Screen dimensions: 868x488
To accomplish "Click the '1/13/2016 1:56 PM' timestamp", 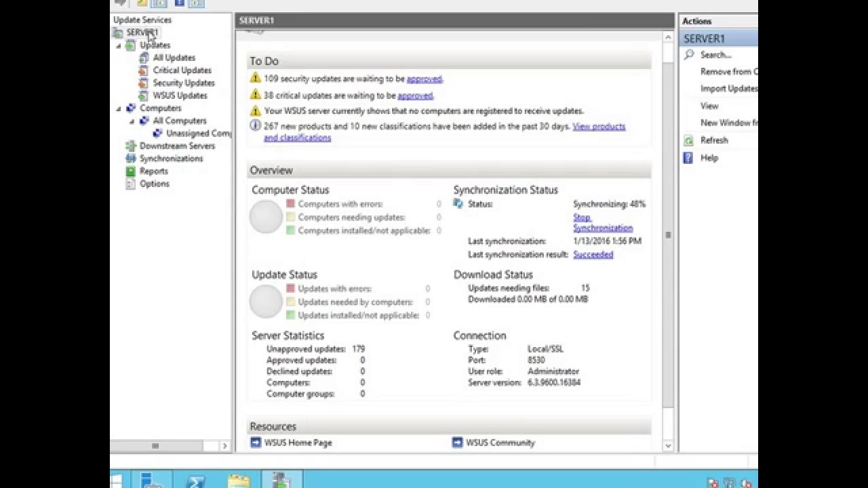I will point(607,241).
